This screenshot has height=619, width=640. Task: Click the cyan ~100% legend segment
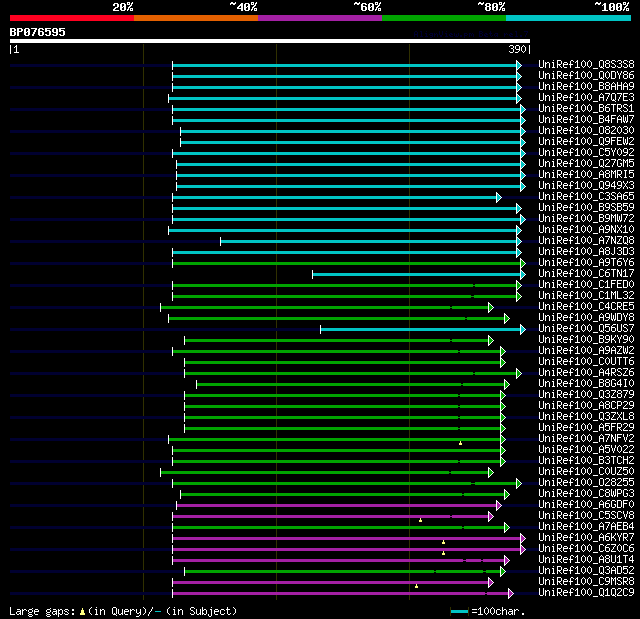569,18
